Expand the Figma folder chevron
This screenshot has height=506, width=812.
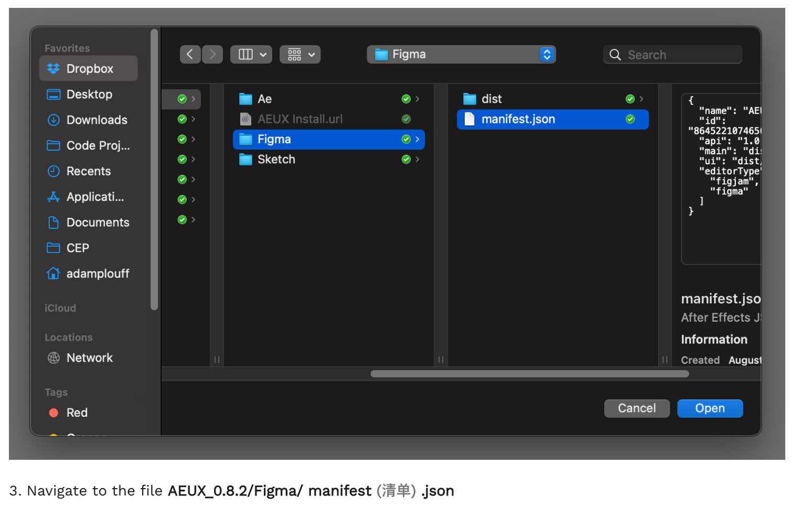(418, 139)
